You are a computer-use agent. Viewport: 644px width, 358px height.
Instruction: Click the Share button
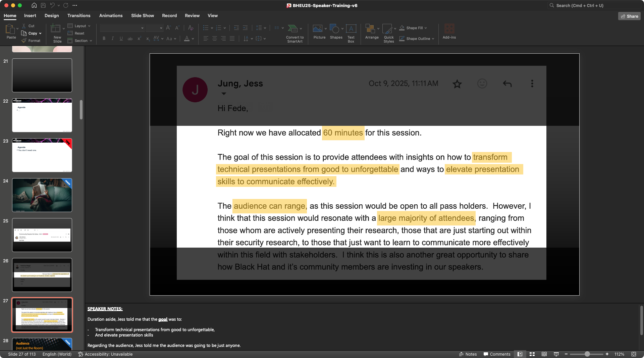629,16
